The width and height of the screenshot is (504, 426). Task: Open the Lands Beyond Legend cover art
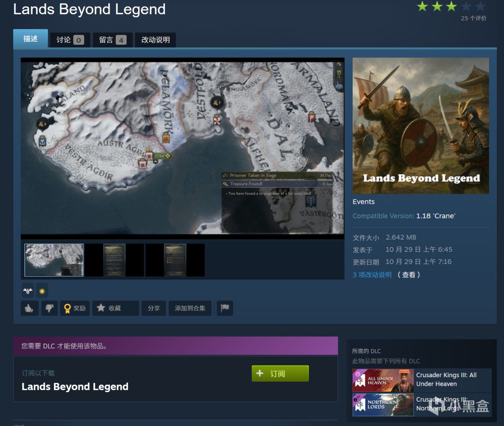(x=421, y=126)
